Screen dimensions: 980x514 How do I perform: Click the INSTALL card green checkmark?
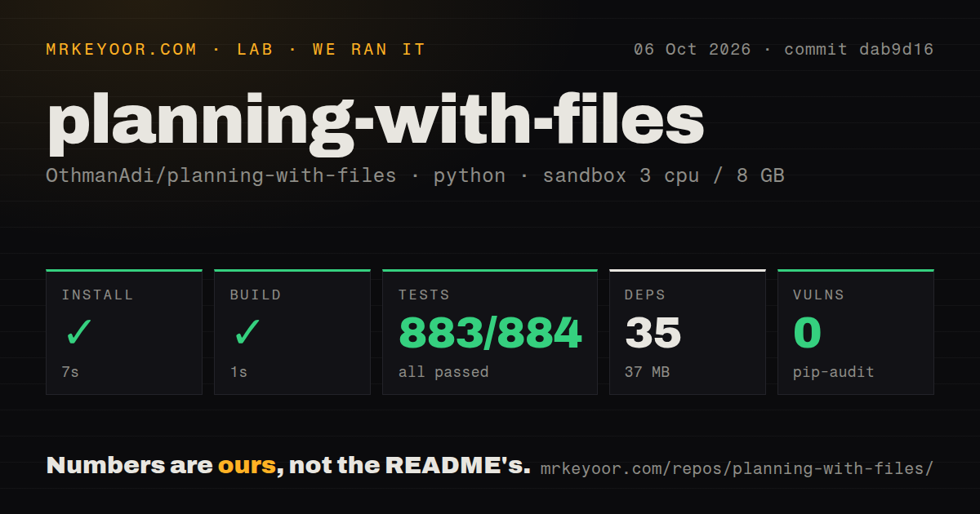pyautogui.click(x=79, y=333)
